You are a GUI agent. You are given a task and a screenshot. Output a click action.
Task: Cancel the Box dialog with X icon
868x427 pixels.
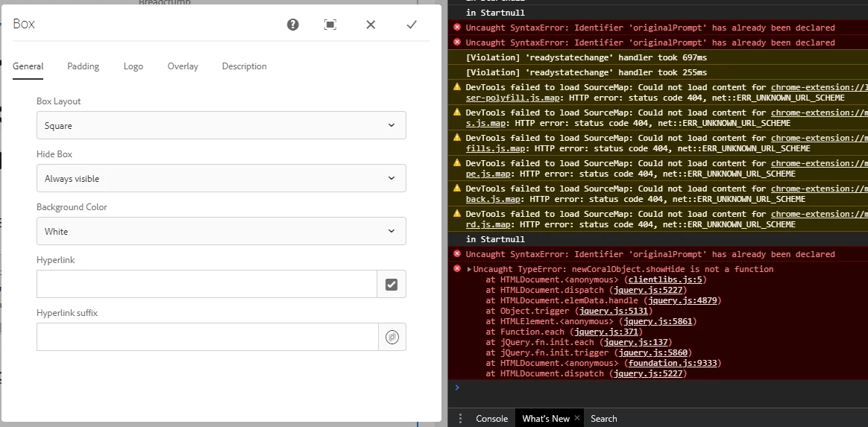(x=371, y=25)
